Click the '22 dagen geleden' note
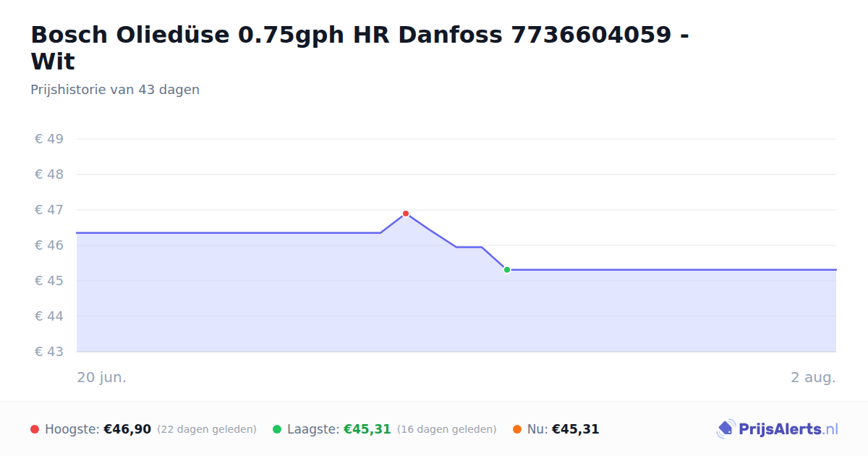868x456 pixels. 207,429
